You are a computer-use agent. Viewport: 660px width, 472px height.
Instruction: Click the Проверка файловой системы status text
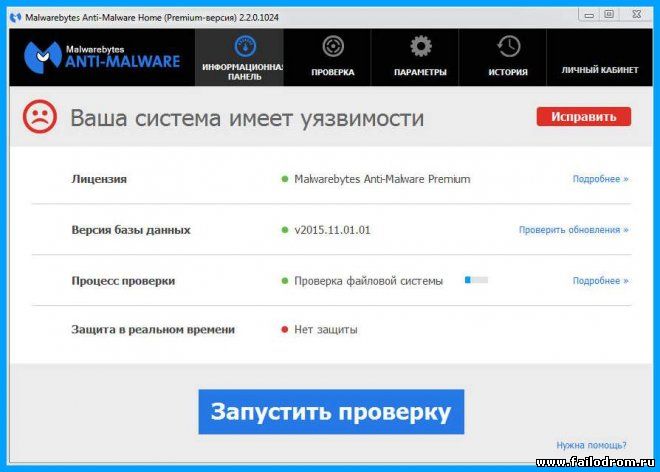click(x=368, y=281)
